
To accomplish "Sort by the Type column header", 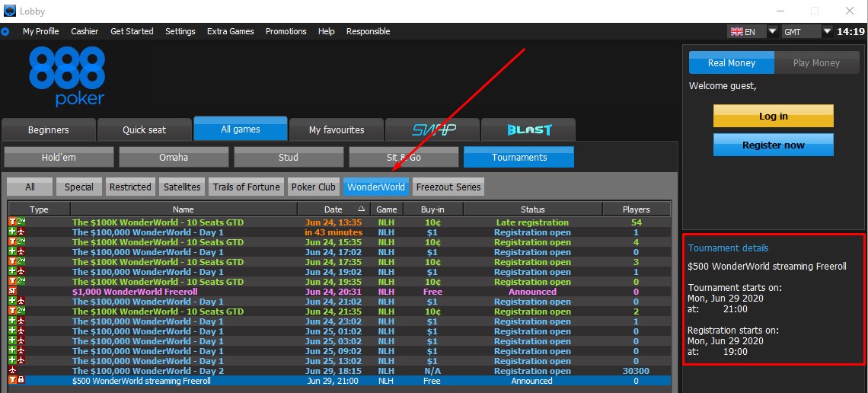I will (x=40, y=209).
